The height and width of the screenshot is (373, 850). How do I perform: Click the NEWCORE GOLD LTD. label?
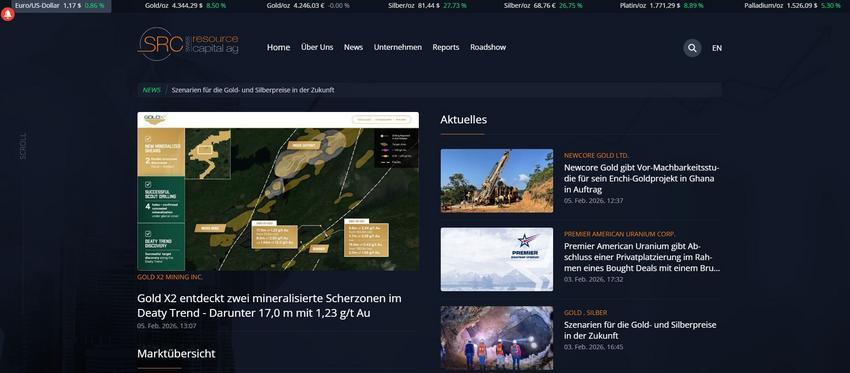[x=596, y=155]
